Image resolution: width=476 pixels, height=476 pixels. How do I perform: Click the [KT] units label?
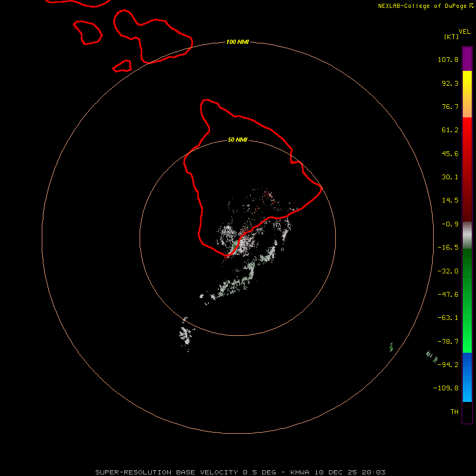tap(452, 36)
